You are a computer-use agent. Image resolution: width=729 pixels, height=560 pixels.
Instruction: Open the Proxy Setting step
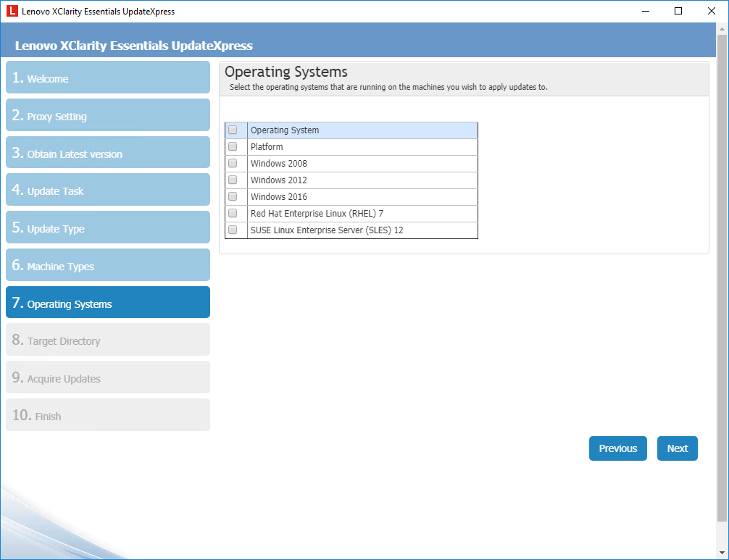tap(108, 115)
